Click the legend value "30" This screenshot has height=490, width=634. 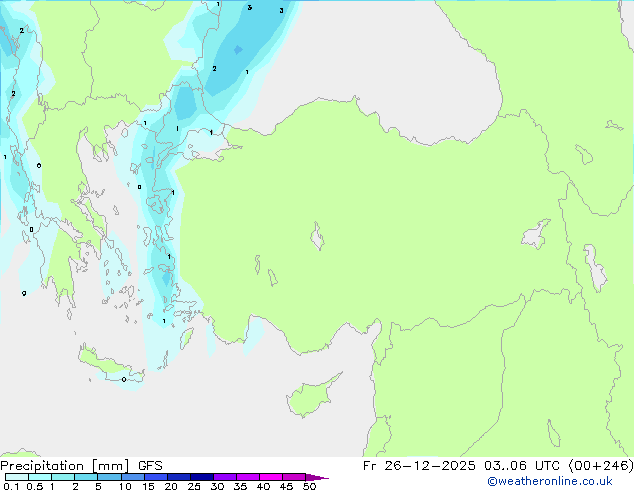(217, 486)
